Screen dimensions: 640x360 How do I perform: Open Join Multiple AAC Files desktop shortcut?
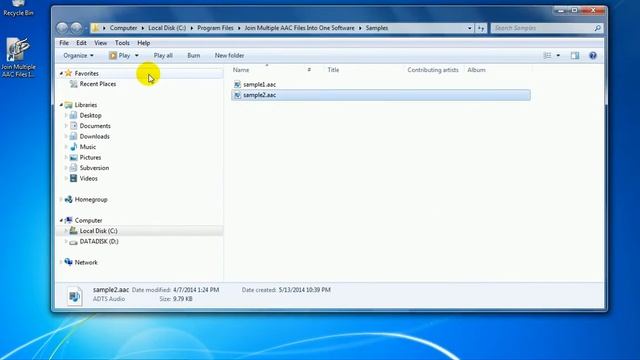point(18,57)
